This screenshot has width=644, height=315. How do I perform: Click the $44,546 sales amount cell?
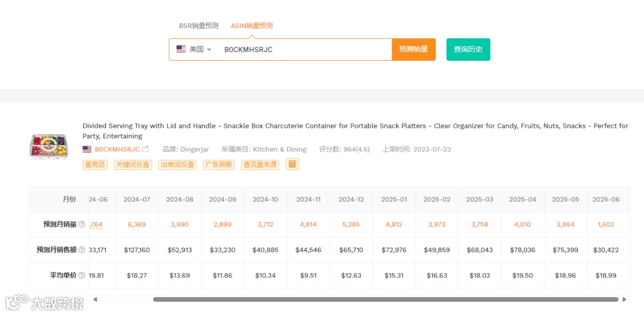coord(308,250)
